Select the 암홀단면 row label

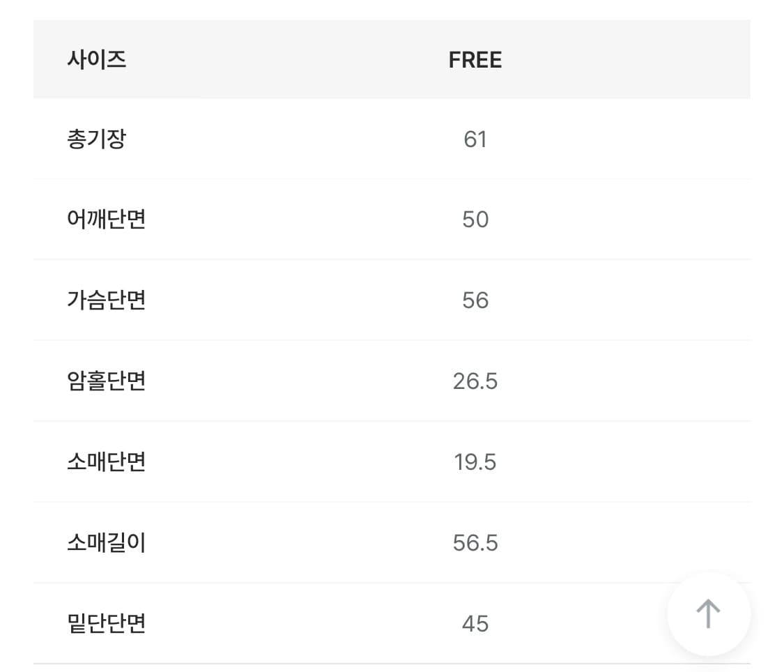[107, 381]
